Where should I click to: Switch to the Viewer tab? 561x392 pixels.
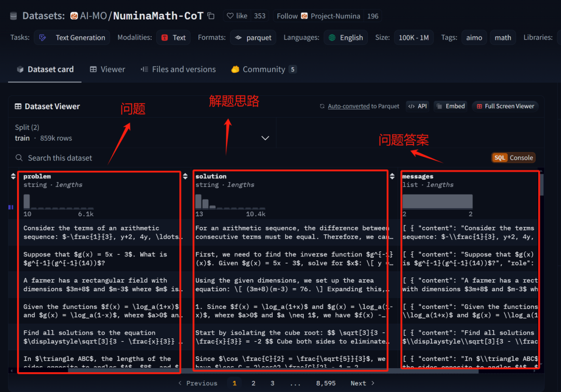click(x=108, y=70)
